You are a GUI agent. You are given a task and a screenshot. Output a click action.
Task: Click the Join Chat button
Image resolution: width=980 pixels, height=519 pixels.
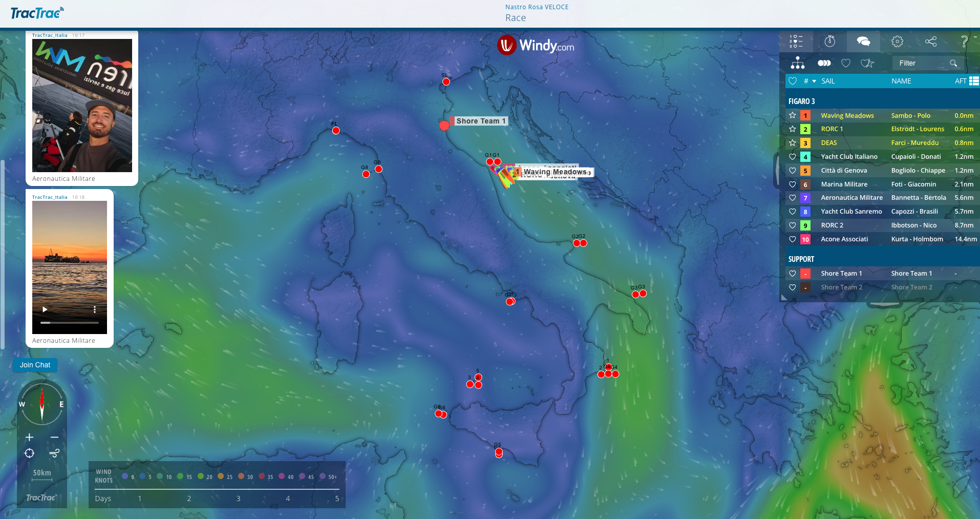(x=35, y=365)
